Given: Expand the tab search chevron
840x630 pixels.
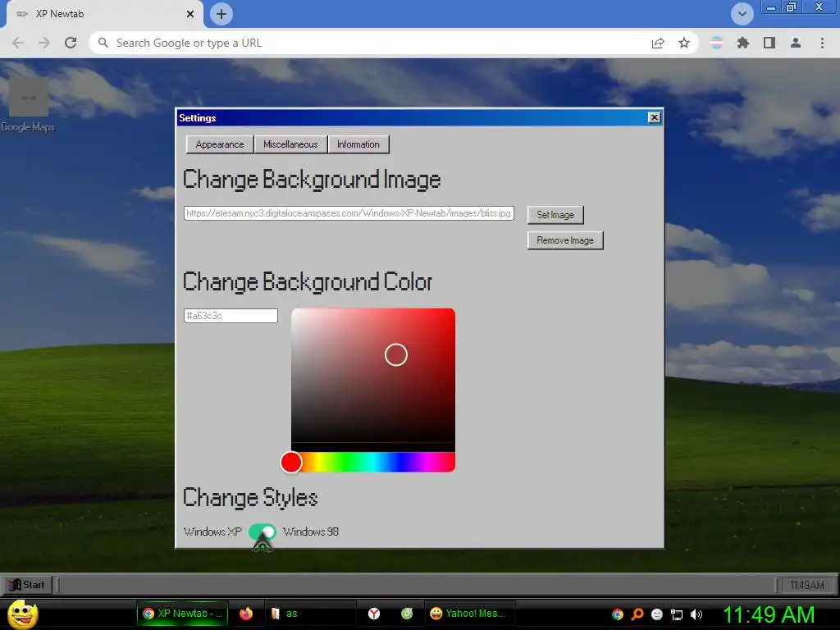Looking at the screenshot, I should tap(742, 14).
